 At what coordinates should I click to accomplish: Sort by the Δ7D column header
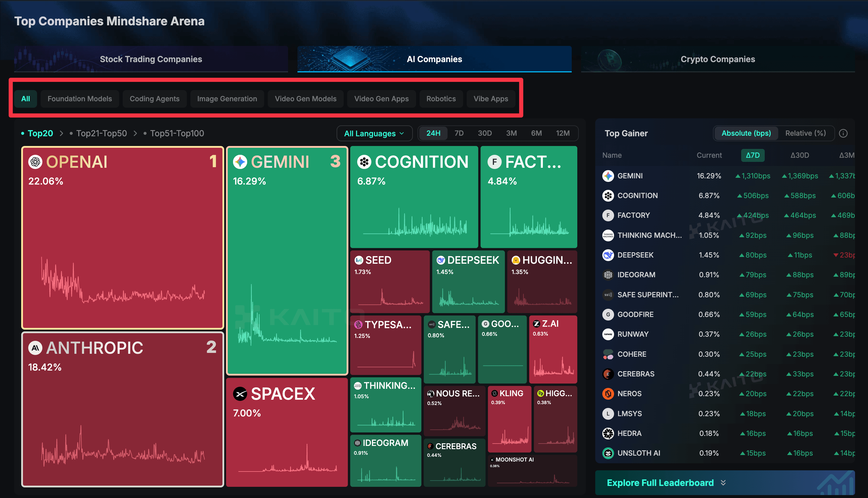click(752, 155)
